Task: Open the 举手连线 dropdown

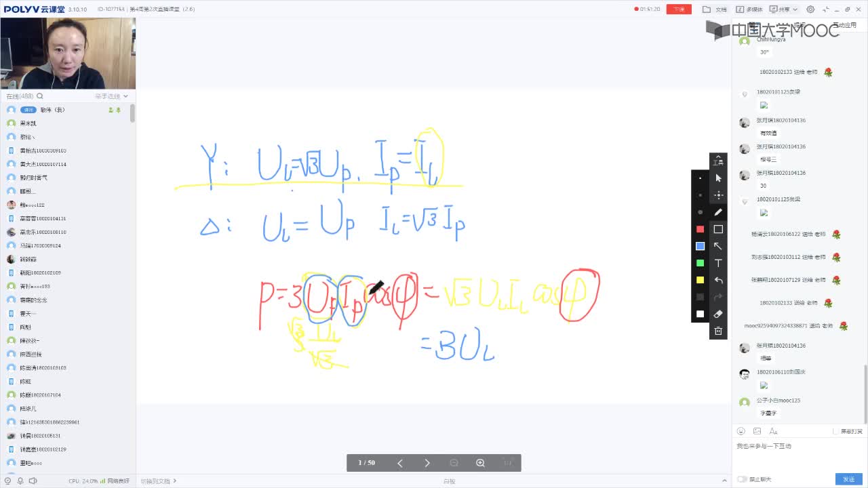Action: pyautogui.click(x=111, y=96)
